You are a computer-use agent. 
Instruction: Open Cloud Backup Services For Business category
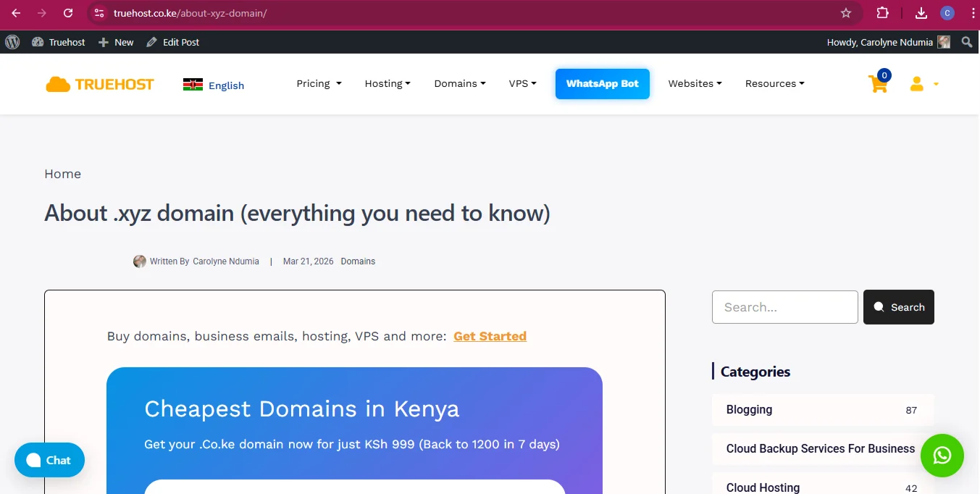pyautogui.click(x=823, y=449)
